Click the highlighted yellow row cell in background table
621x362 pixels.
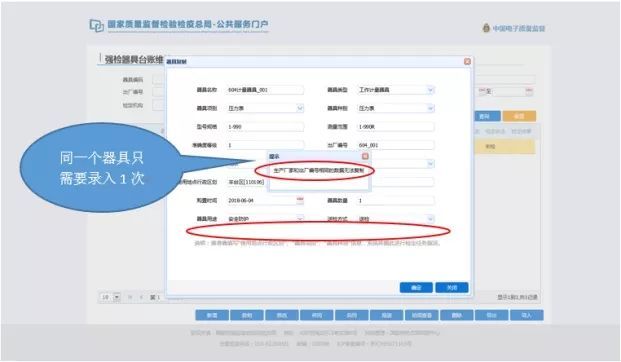click(x=505, y=147)
